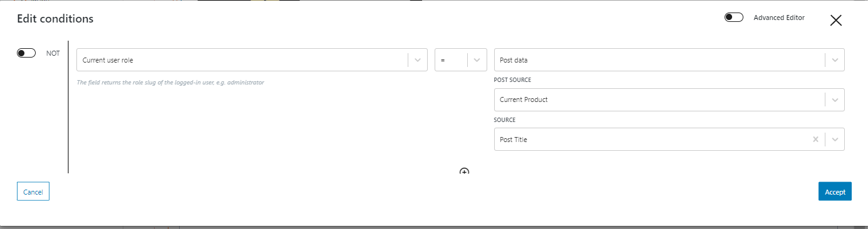Open the Post data value type dropdown
The width and height of the screenshot is (868, 229).
pyautogui.click(x=669, y=60)
